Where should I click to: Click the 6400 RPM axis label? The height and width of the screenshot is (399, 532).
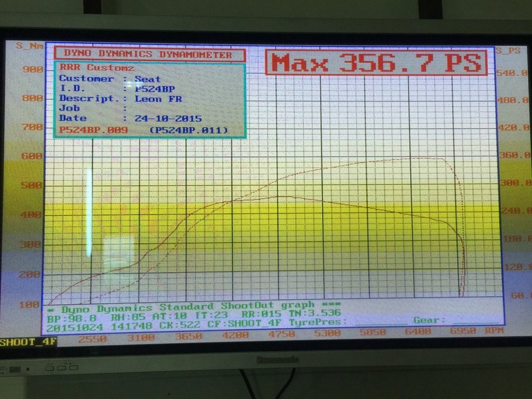[x=418, y=331]
